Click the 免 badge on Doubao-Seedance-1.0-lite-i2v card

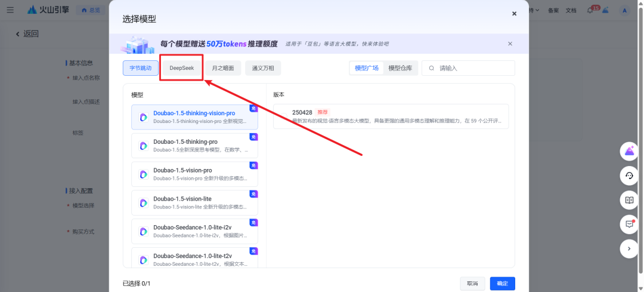254,223
